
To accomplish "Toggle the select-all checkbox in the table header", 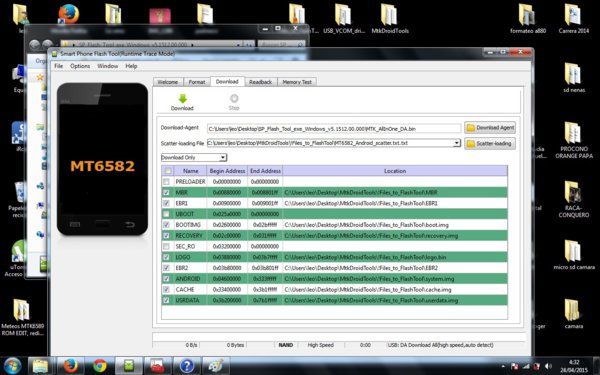I will pyautogui.click(x=168, y=171).
